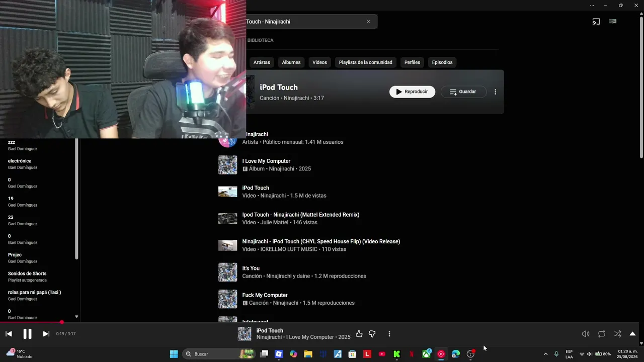Click the sidebar scroll down arrow
This screenshot has height=362, width=644.
click(x=76, y=317)
